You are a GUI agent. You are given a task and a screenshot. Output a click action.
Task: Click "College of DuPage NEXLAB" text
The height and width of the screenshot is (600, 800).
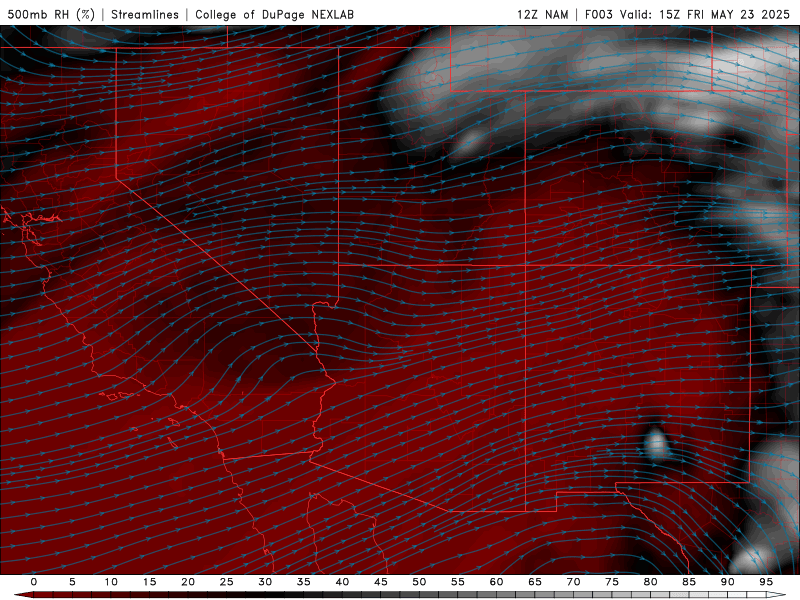[274, 15]
